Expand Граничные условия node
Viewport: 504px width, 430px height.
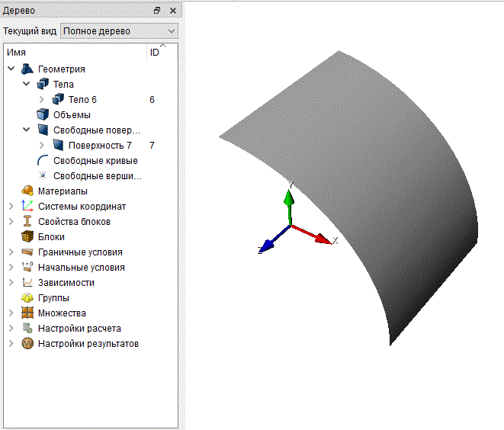pyautogui.click(x=11, y=252)
